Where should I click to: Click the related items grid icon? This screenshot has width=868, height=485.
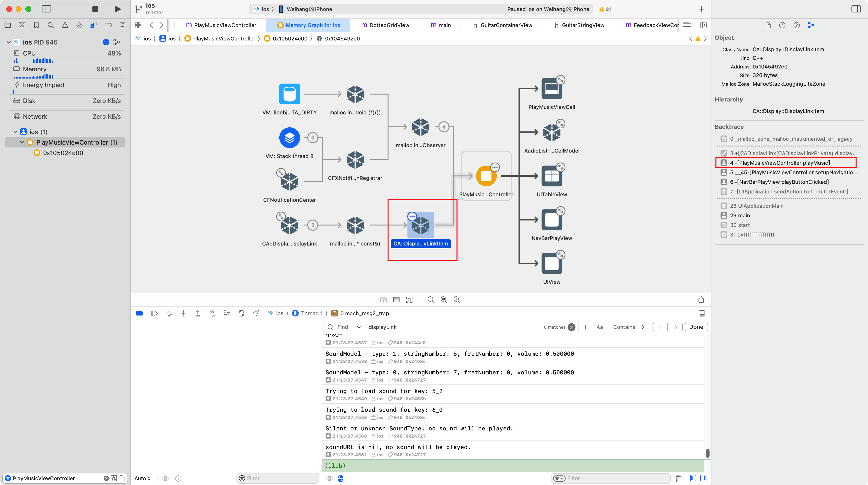138,25
